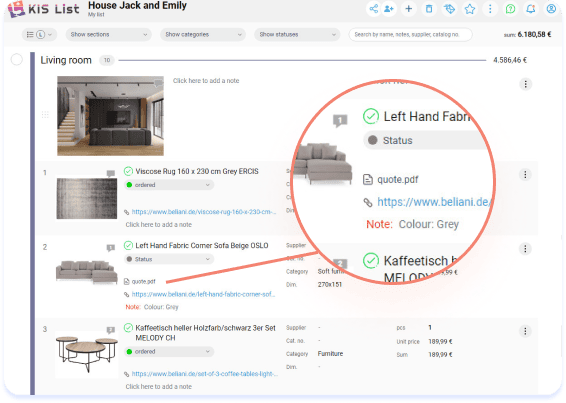Open the user profile icon
The width and height of the screenshot is (566, 403).
(x=551, y=8)
